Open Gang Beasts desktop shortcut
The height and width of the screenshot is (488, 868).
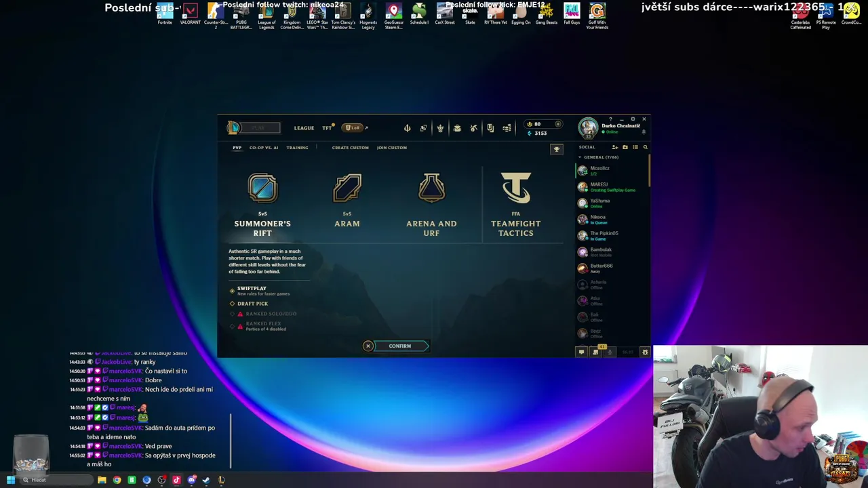point(546,14)
